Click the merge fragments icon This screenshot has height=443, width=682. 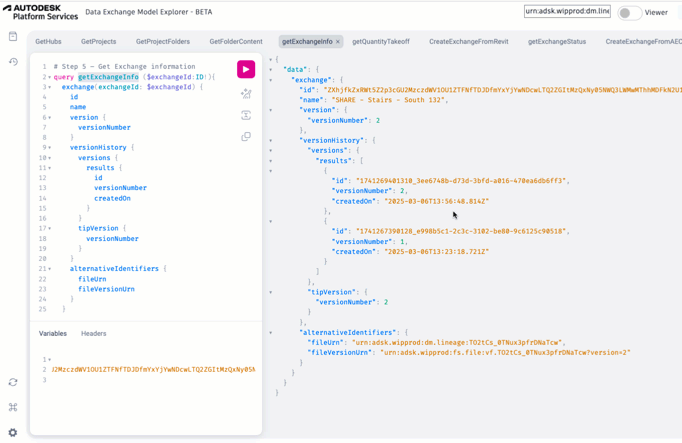pos(246,115)
